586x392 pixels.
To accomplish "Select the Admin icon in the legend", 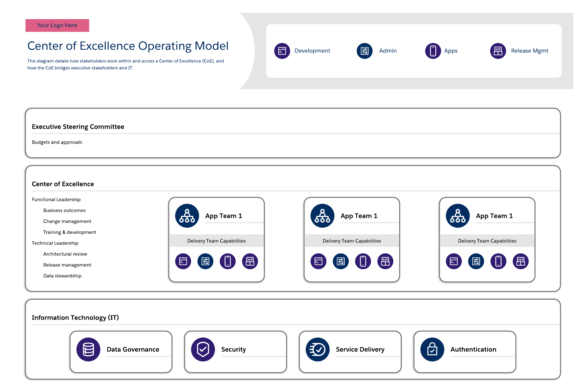I will [x=364, y=51].
